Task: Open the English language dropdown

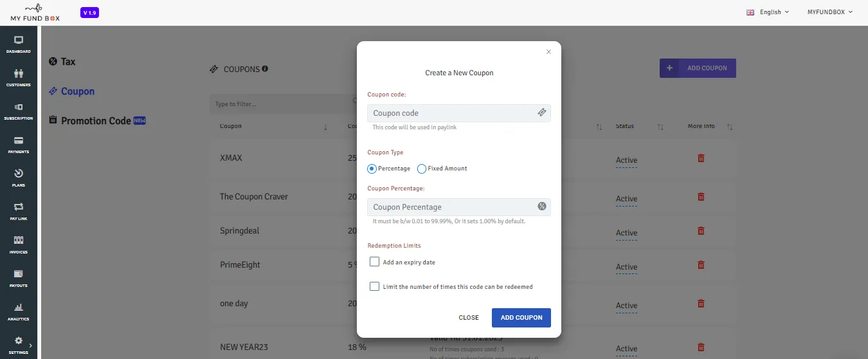Action: (x=768, y=12)
